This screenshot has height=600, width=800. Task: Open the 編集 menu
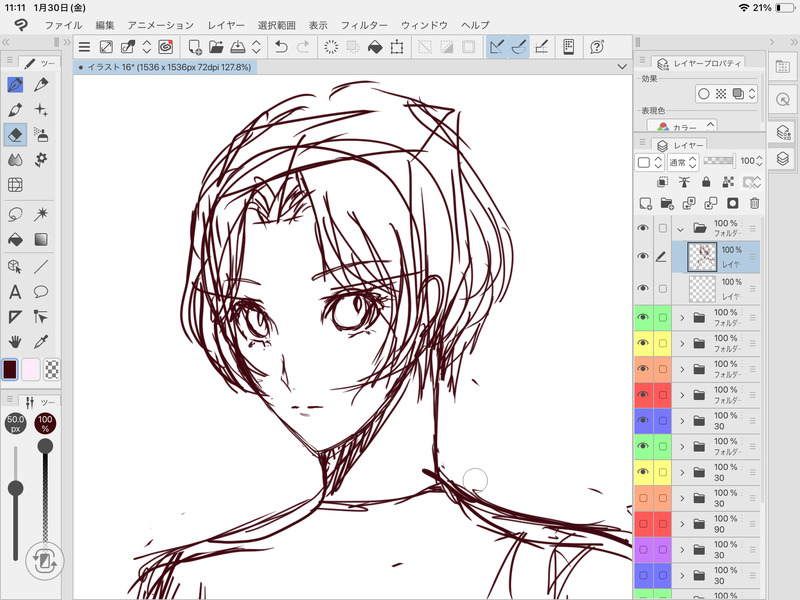pyautogui.click(x=105, y=25)
